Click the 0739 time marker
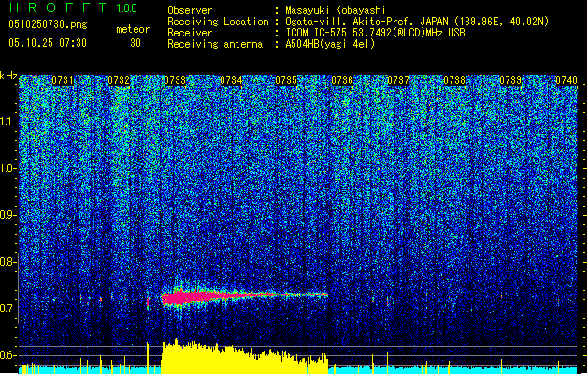The width and height of the screenshot is (588, 374). (510, 80)
